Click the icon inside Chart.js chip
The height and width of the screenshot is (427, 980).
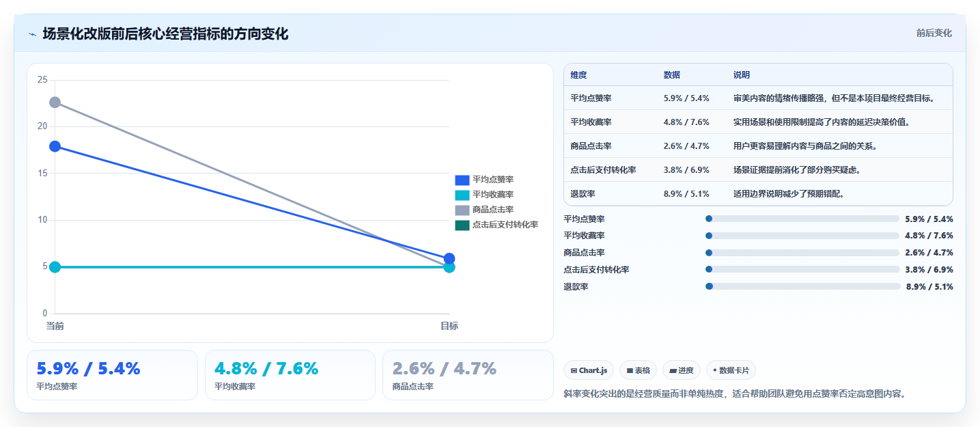(x=574, y=370)
